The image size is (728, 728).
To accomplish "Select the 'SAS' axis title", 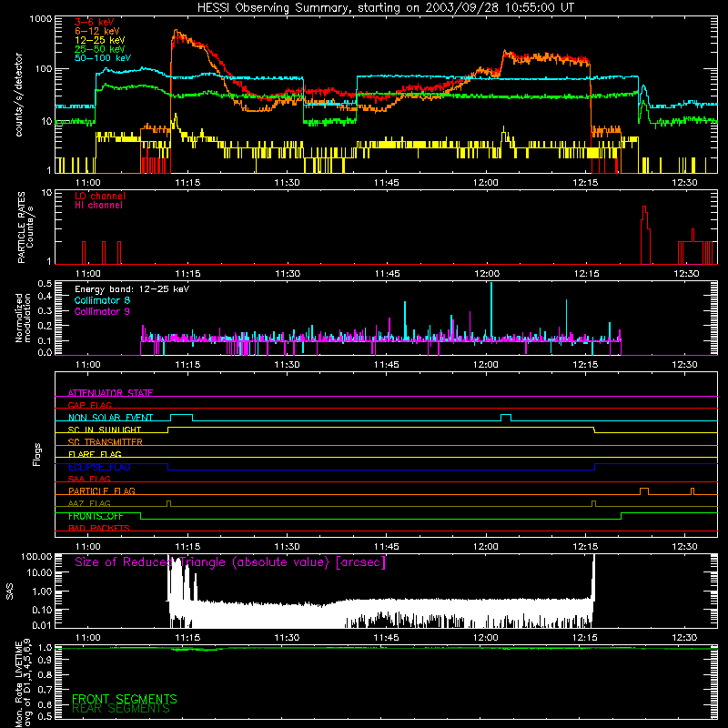I will tap(10, 591).
